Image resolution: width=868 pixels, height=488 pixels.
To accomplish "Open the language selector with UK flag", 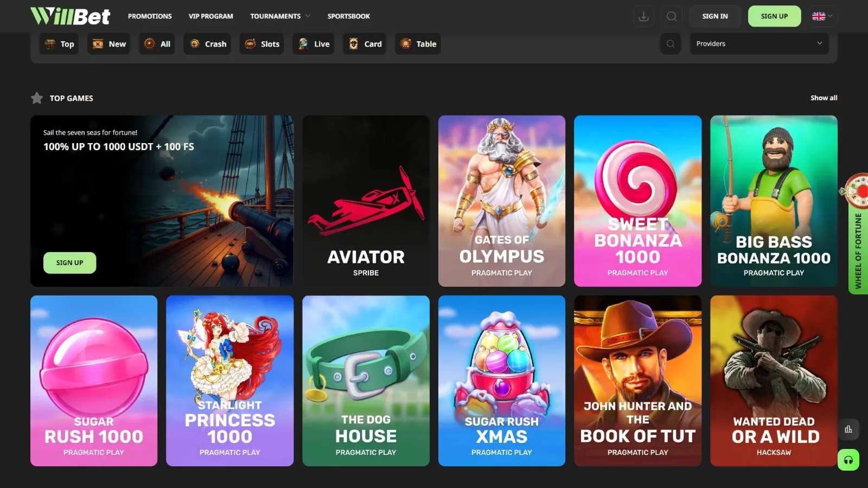I will click(822, 16).
